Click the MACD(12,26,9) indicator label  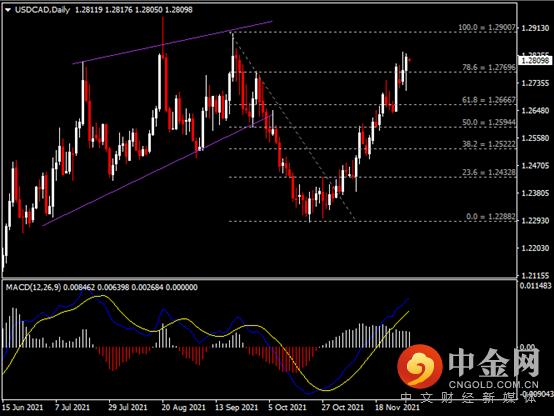tap(33, 287)
